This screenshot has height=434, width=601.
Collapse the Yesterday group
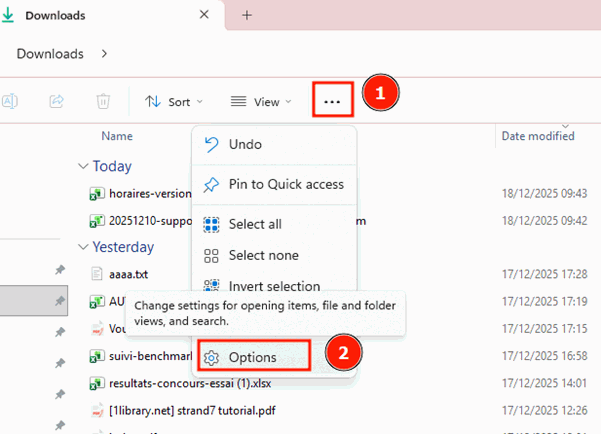point(82,247)
